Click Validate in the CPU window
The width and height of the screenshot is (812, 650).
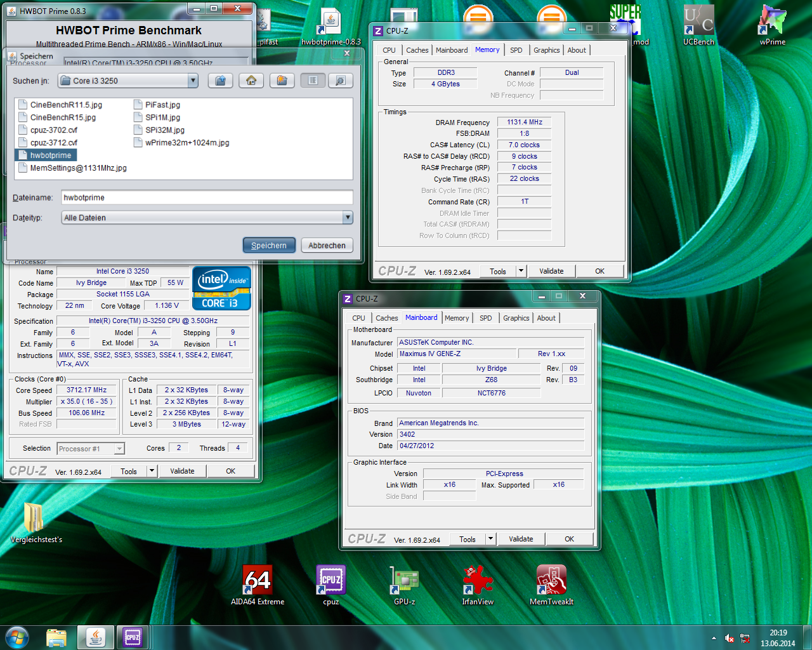[x=182, y=471]
